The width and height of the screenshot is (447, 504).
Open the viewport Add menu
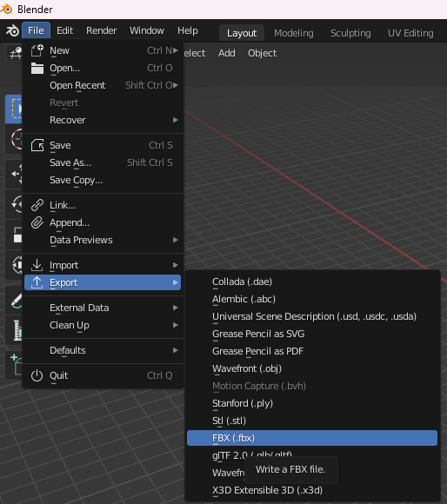227,53
